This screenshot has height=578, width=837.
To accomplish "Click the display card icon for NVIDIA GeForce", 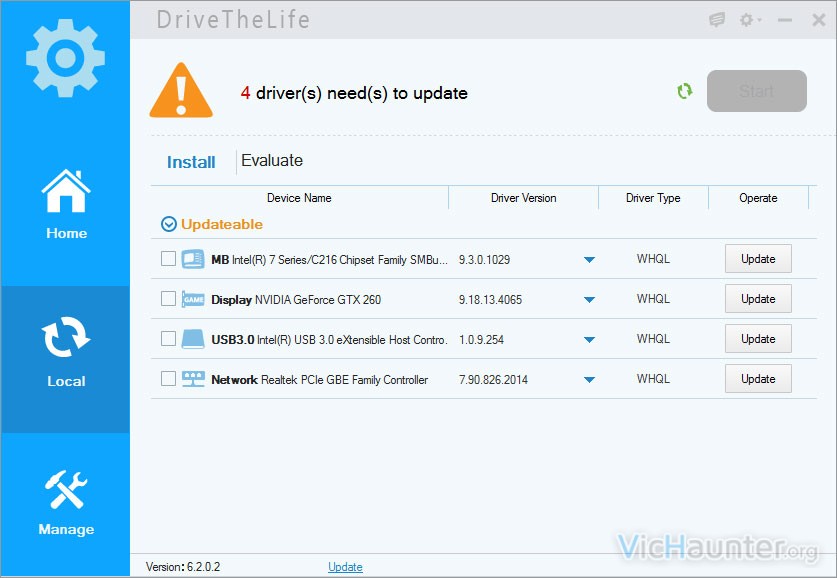I will click(x=193, y=299).
